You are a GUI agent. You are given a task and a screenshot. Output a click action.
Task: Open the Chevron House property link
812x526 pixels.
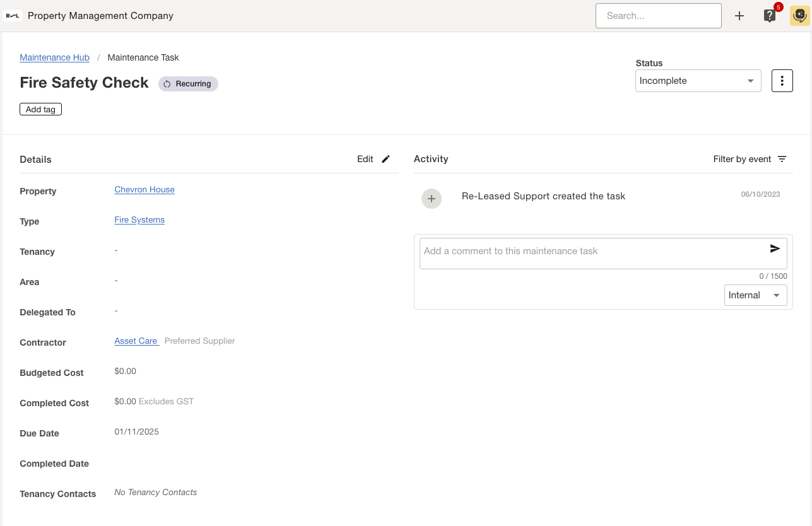coord(144,189)
